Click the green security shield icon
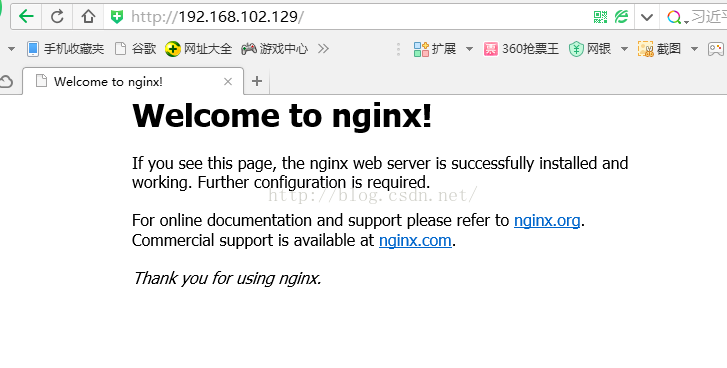Image resolution: width=727 pixels, height=368 pixels. [117, 18]
